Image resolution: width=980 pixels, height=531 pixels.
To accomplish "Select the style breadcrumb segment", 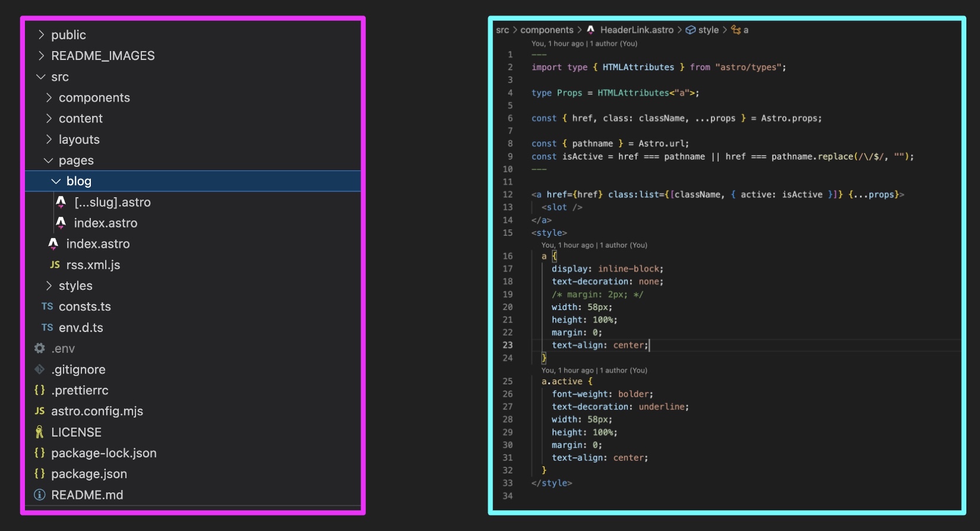I will [708, 30].
